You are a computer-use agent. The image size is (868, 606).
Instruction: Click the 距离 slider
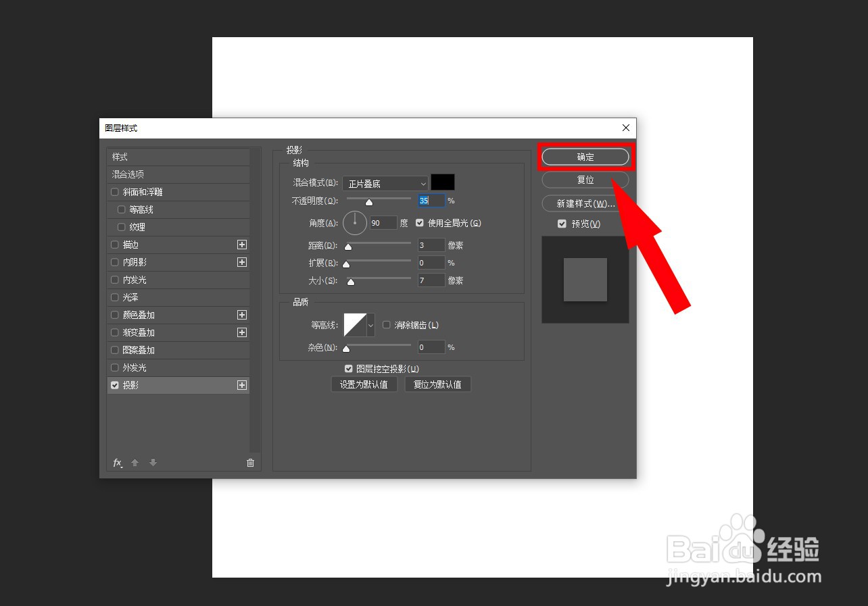pyautogui.click(x=379, y=245)
